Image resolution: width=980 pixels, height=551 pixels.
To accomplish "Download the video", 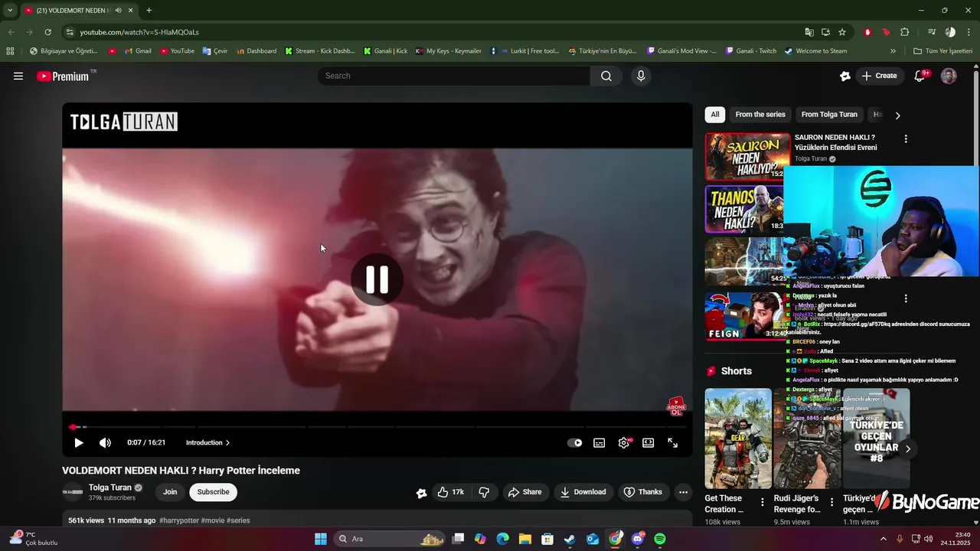I will click(583, 492).
